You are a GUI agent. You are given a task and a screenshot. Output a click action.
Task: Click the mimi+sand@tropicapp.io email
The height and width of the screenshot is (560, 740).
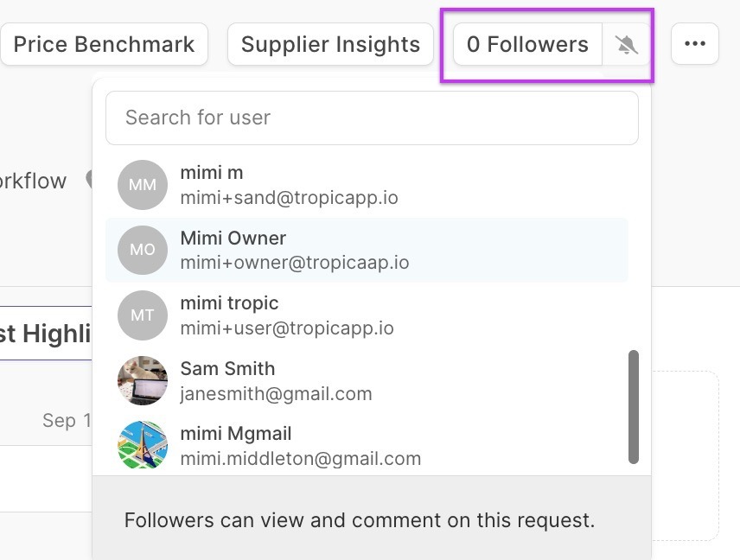coord(289,198)
